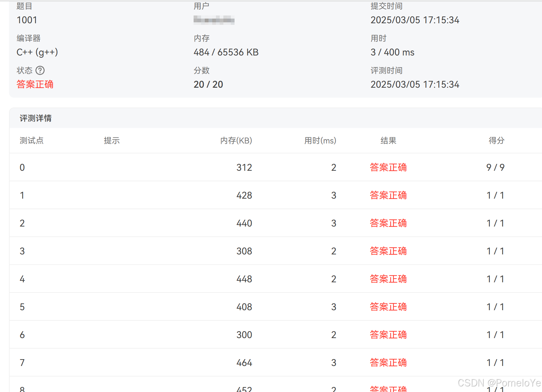Sort table by 用时(ms) column header

320,140
